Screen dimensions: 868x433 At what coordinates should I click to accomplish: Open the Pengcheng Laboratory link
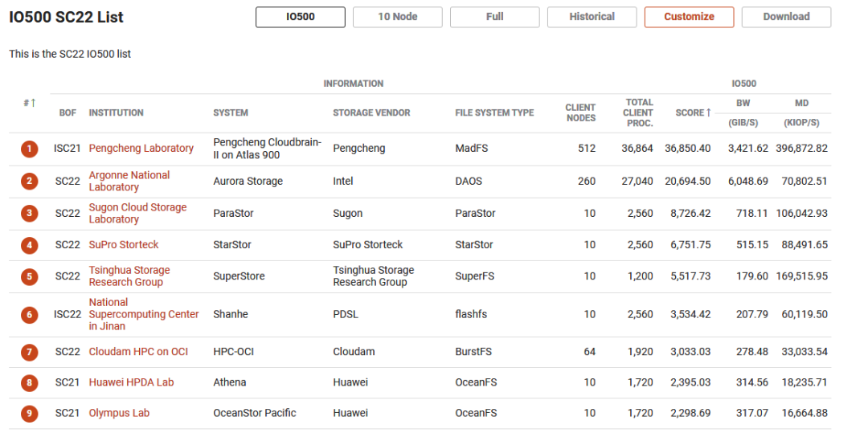point(141,148)
